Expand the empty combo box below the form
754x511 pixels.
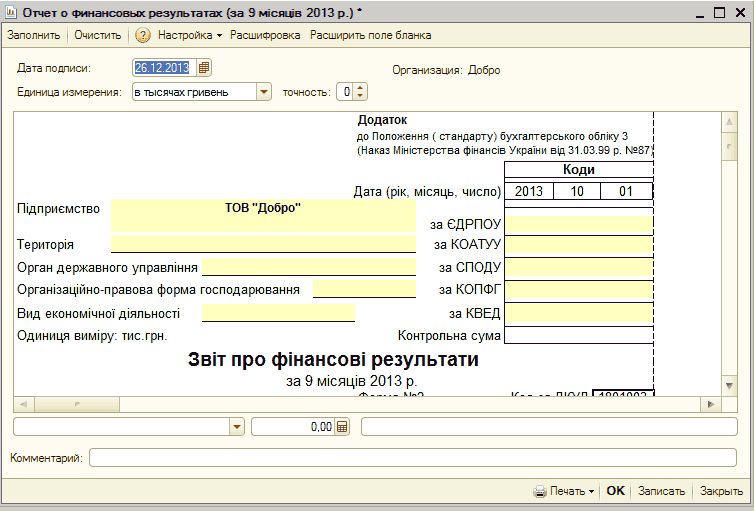(237, 427)
